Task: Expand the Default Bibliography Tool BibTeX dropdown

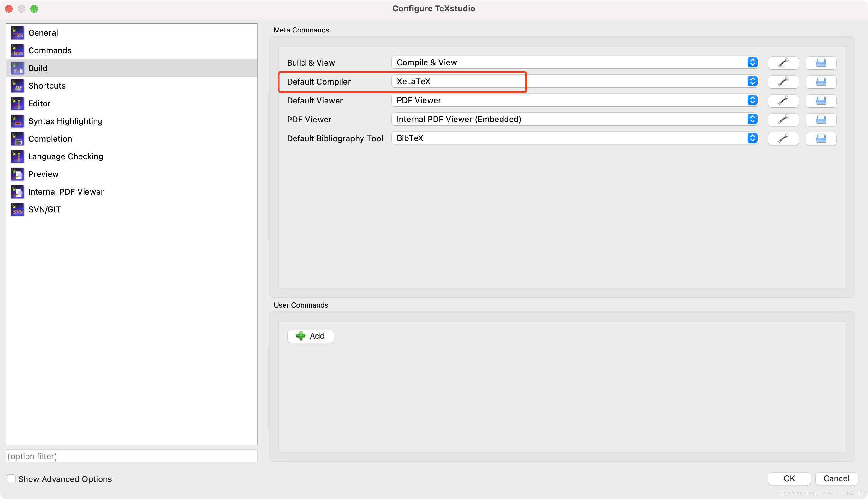Action: tap(575, 138)
